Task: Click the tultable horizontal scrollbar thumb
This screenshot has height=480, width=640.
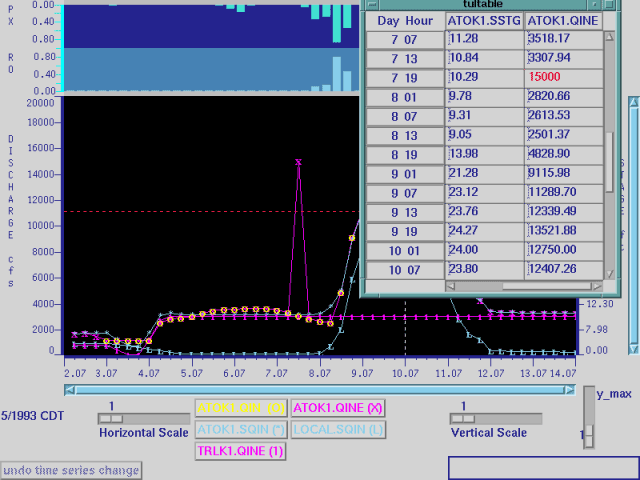Action: tap(547, 286)
